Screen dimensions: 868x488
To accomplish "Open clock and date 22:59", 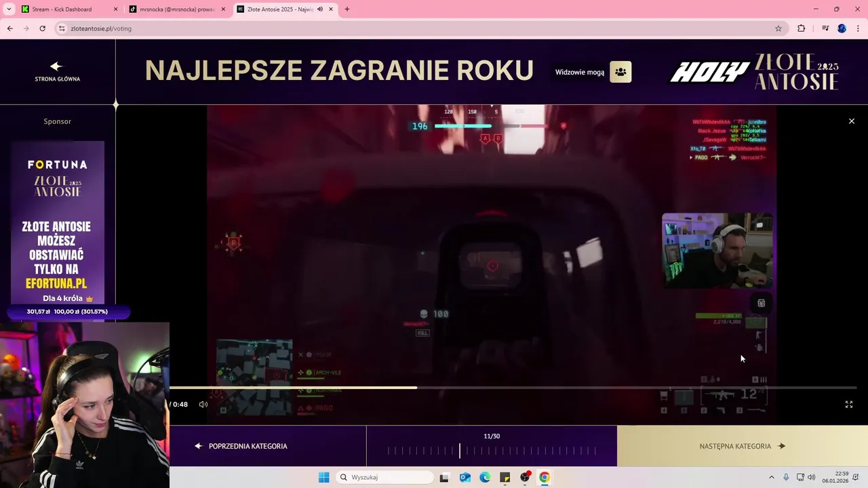I will tap(835, 477).
